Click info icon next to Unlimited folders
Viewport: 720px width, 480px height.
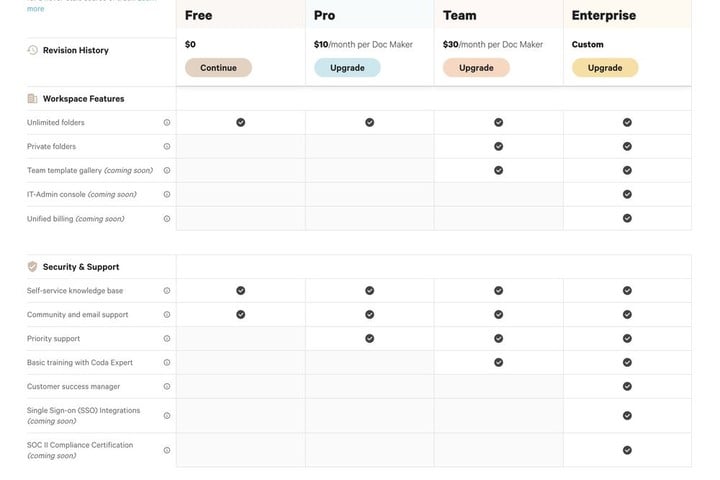coord(167,122)
